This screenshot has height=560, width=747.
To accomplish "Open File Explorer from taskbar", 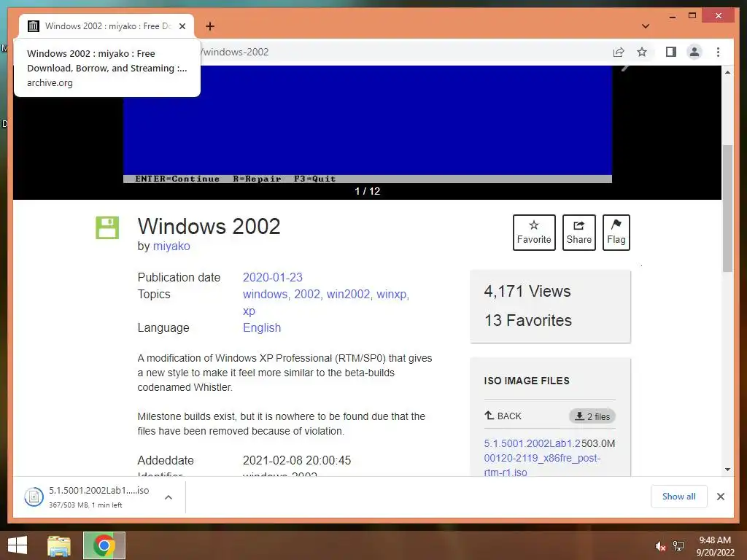I will coord(59,545).
